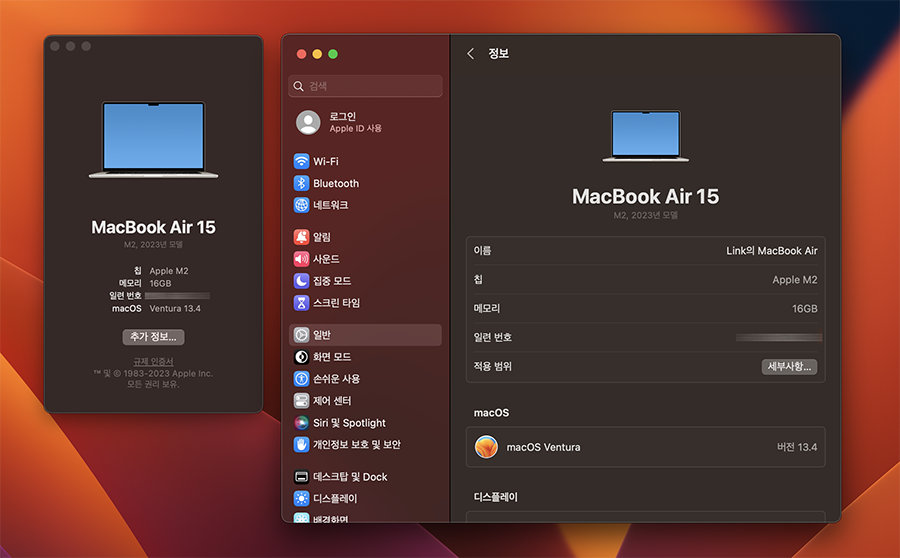Click the Apple M2 value in 칩 row
Image resolution: width=900 pixels, height=558 pixels.
(x=794, y=280)
